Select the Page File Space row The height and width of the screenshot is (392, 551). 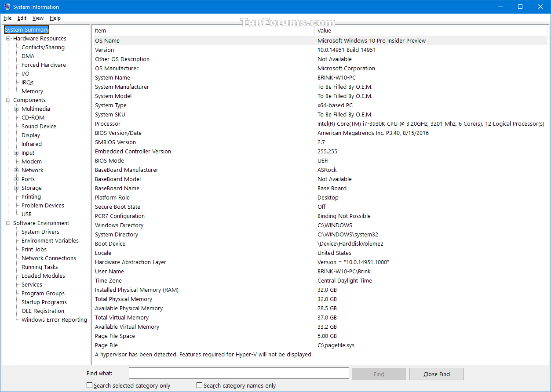pyautogui.click(x=320, y=336)
